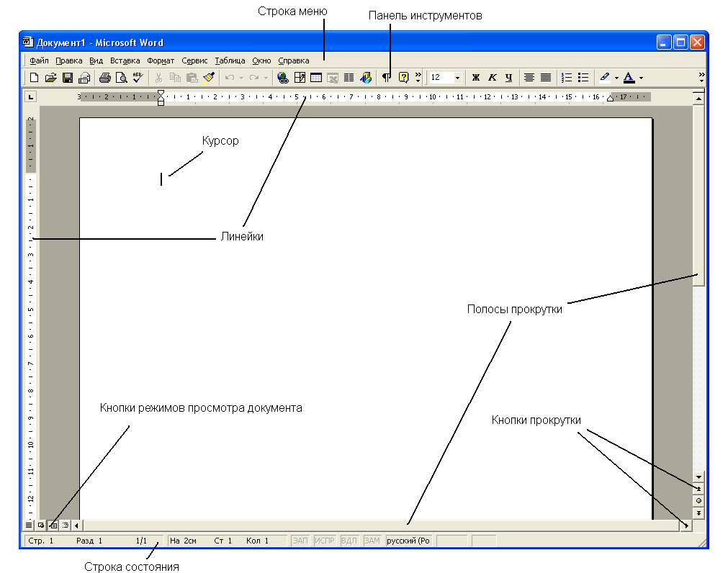Undo the last action
Image resolution: width=728 pixels, height=573 pixels.
[x=230, y=78]
